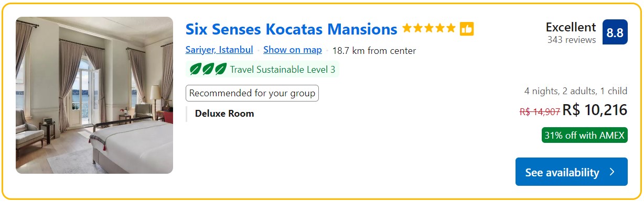644x202 pixels.
Task: Open the Six Senses Kocatas Mansions title link
Action: (291, 29)
